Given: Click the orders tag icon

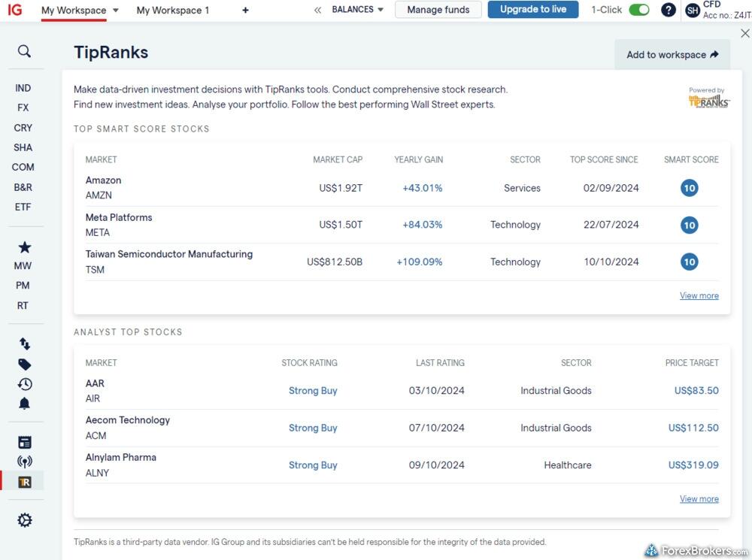Looking at the screenshot, I should pyautogui.click(x=24, y=365).
